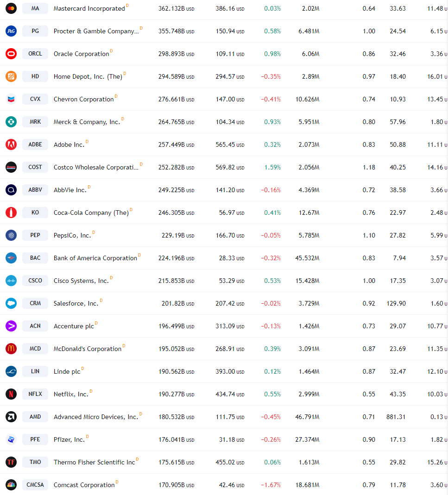
Task: Open Merck & Company, Inc. link
Action: (x=87, y=122)
